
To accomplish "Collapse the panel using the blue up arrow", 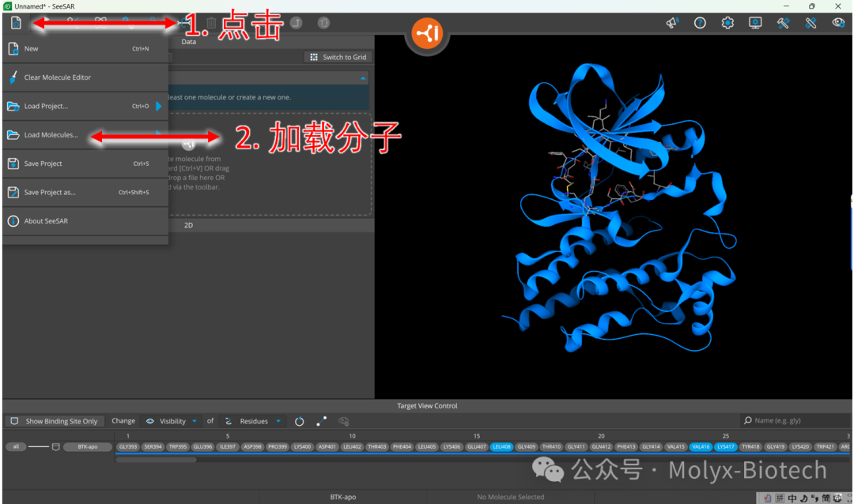I will click(x=363, y=78).
